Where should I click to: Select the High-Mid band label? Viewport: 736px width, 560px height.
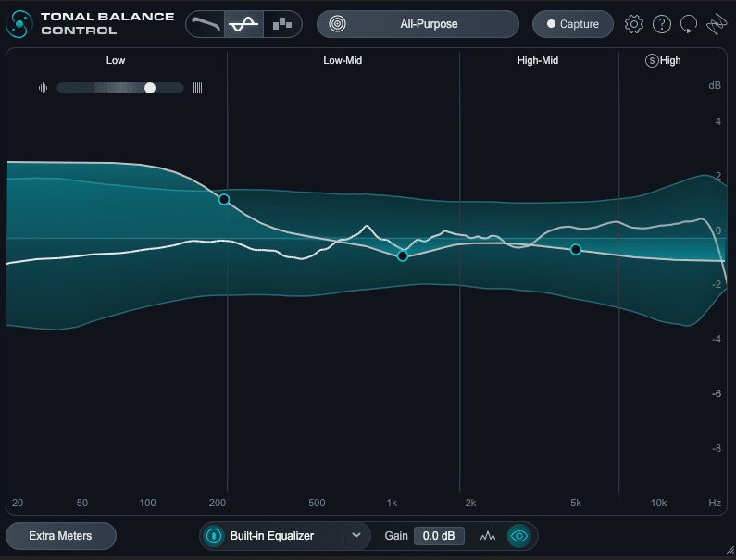click(x=538, y=60)
